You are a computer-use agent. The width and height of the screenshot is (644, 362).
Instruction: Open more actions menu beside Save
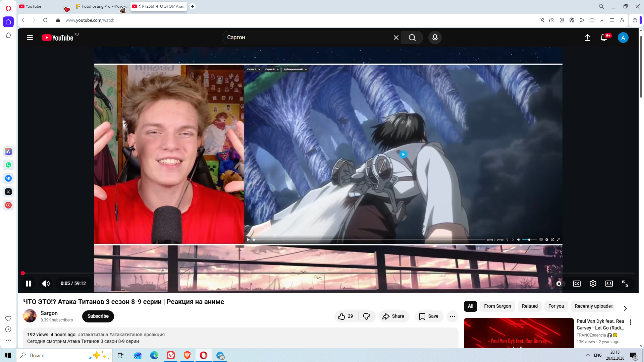452,316
